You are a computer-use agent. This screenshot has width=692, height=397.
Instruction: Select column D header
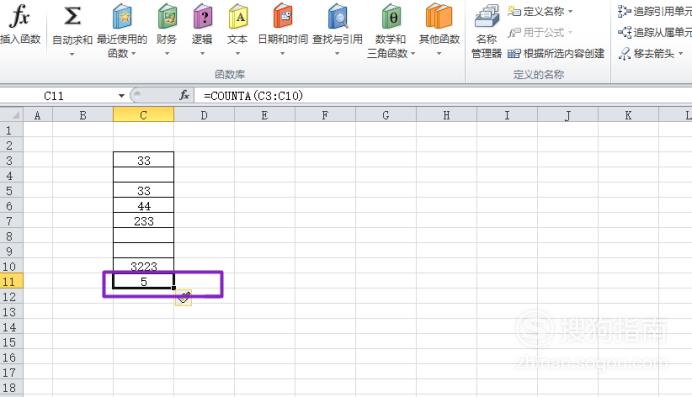click(x=204, y=115)
